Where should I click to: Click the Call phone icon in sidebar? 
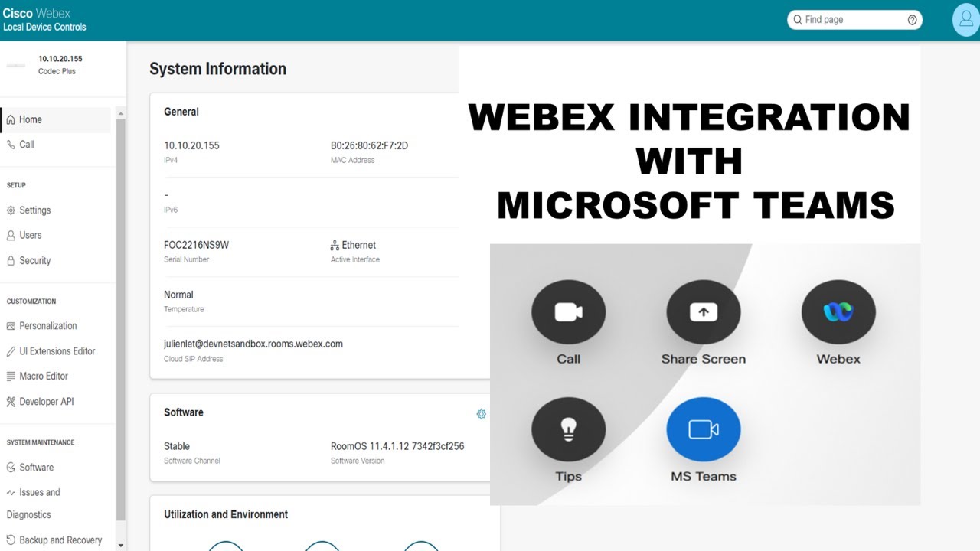(11, 145)
